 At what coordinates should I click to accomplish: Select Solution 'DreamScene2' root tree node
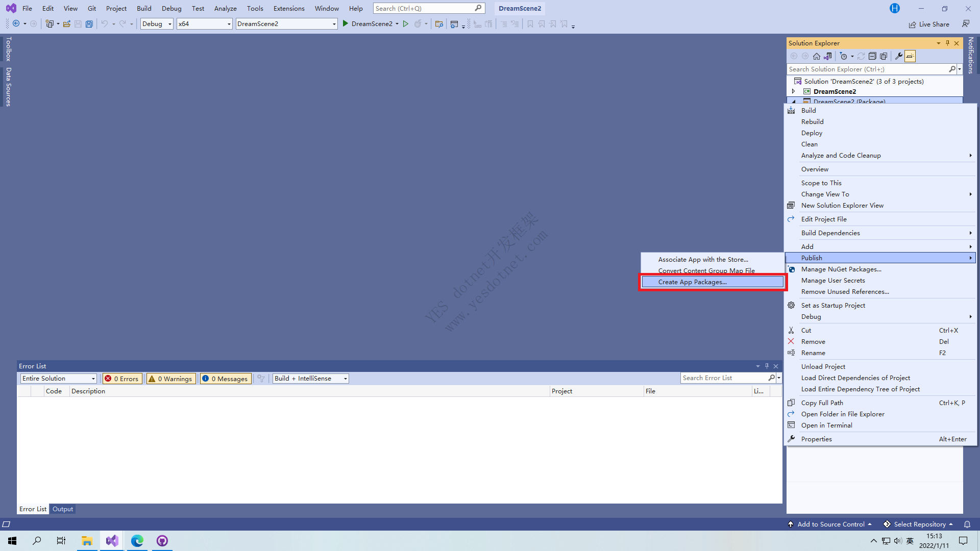coord(864,82)
